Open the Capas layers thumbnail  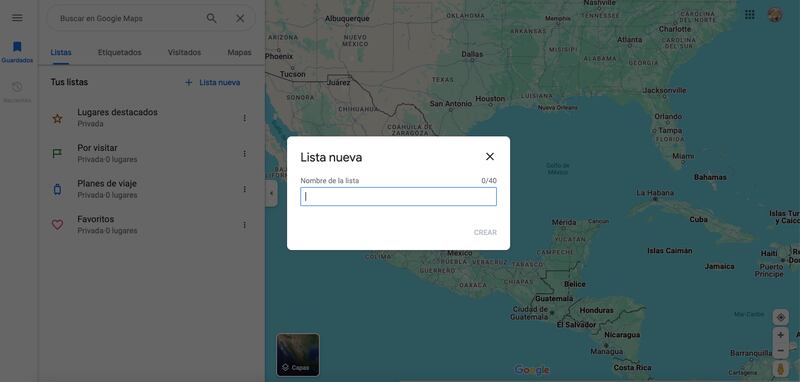[x=298, y=355]
